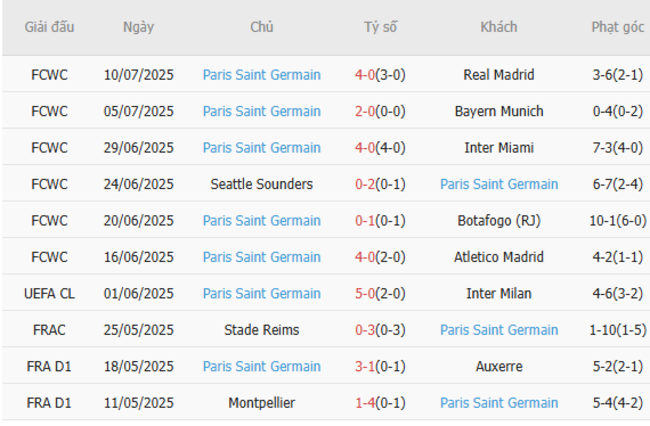Select Inter Miami in the Khách column

point(498,148)
